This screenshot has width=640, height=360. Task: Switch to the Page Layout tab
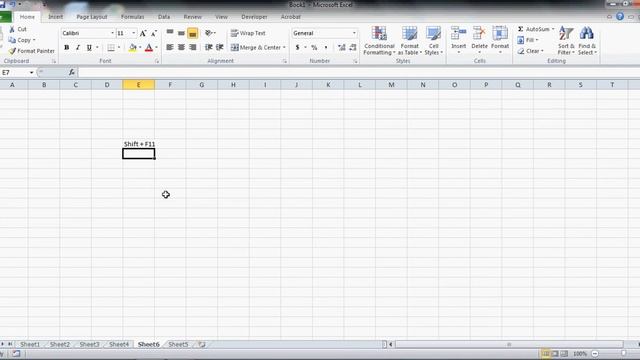pyautogui.click(x=92, y=17)
